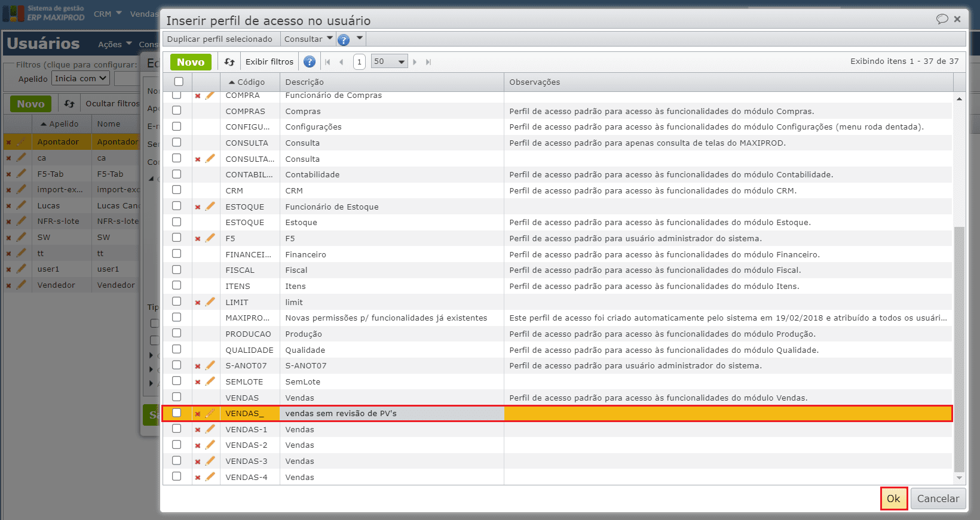Edit the S-ANOT07 profile
Viewport: 980px width, 520px height.
click(x=210, y=365)
